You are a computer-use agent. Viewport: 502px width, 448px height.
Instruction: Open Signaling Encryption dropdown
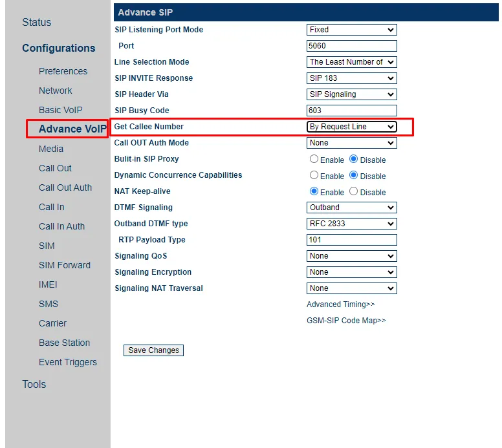(351, 272)
